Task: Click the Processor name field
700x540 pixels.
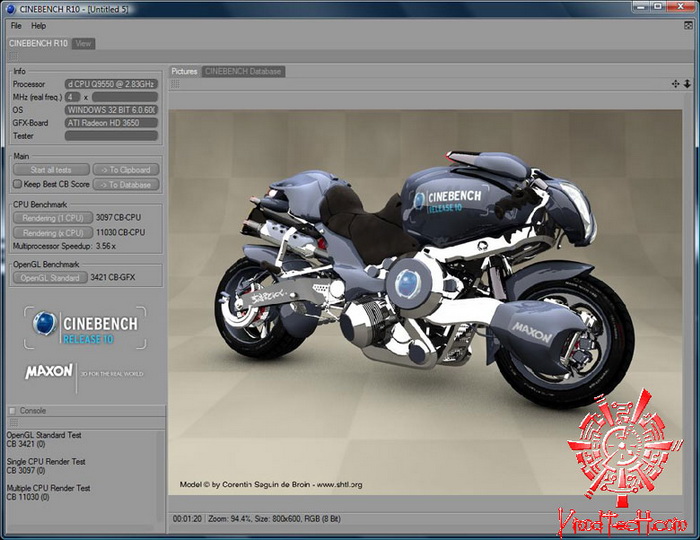Action: click(x=111, y=84)
